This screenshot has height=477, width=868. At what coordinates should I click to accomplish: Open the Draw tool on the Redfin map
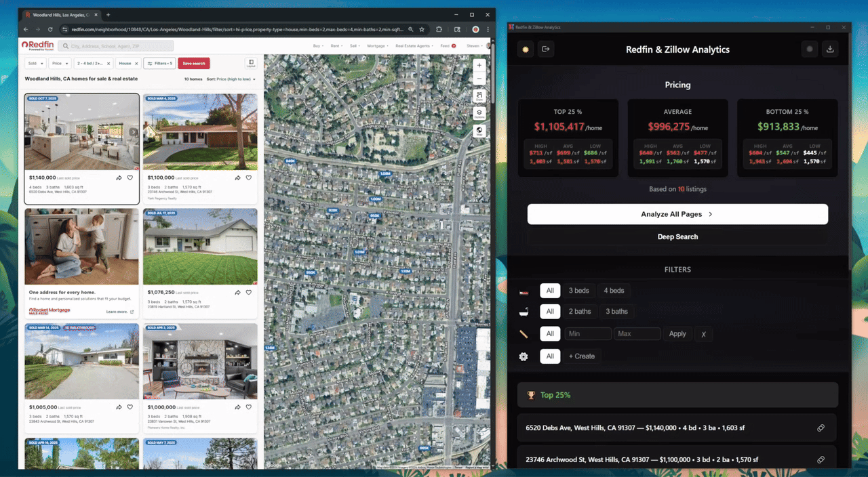pos(479,96)
